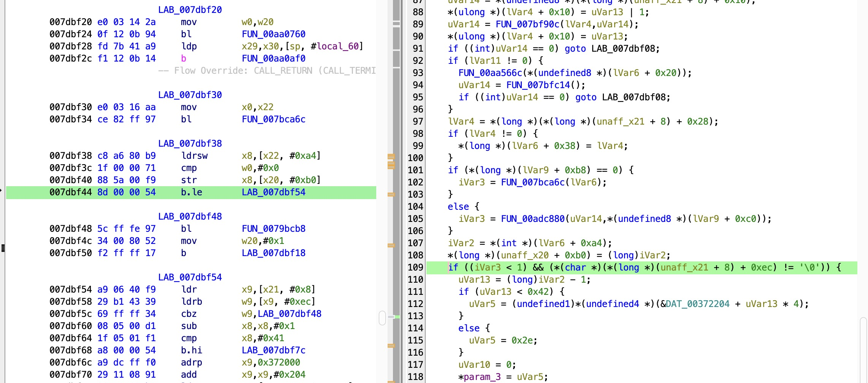Image resolution: width=868 pixels, height=383 pixels.
Task: Click the decompiler vertical scrollbar thumb
Action: click(863, 350)
